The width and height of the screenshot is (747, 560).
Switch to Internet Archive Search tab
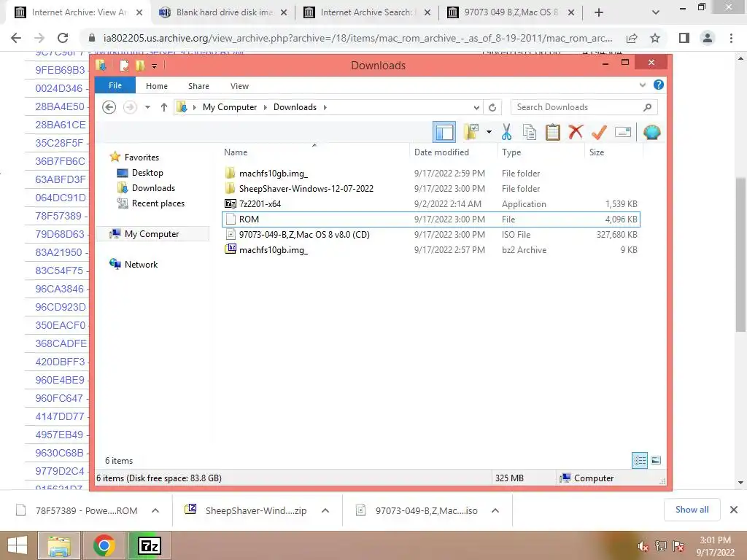366,12
